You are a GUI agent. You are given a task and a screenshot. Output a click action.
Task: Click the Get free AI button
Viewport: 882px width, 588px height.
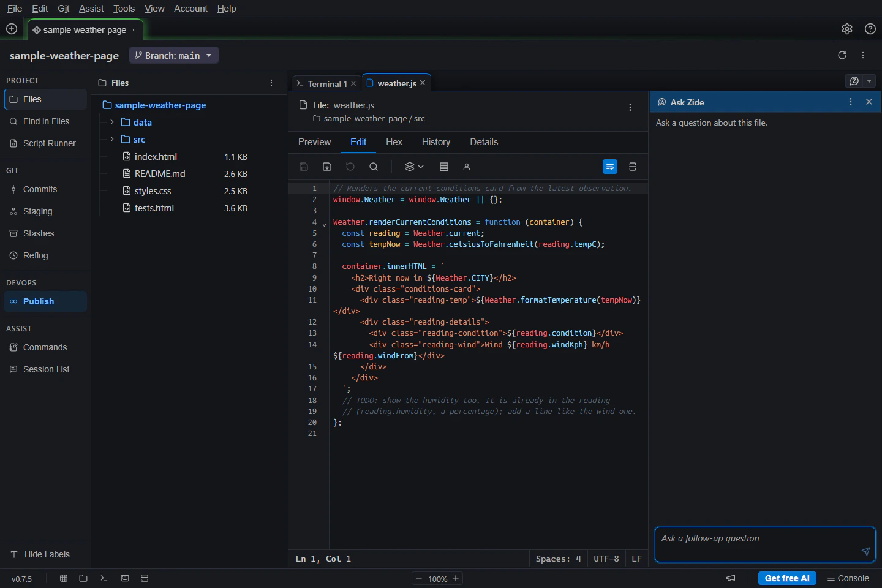787,578
